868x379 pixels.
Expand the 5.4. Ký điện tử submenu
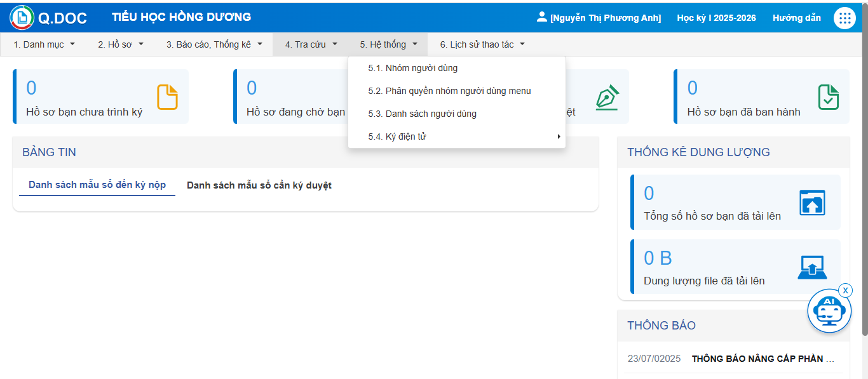click(x=456, y=136)
